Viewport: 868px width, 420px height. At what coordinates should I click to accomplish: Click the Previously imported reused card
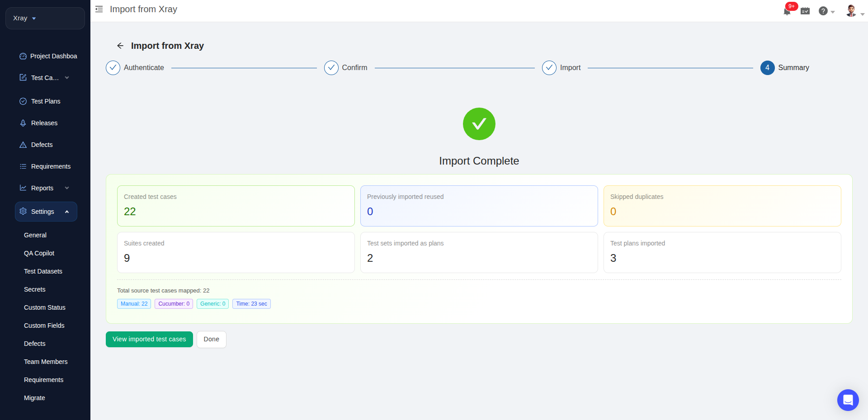tap(479, 206)
